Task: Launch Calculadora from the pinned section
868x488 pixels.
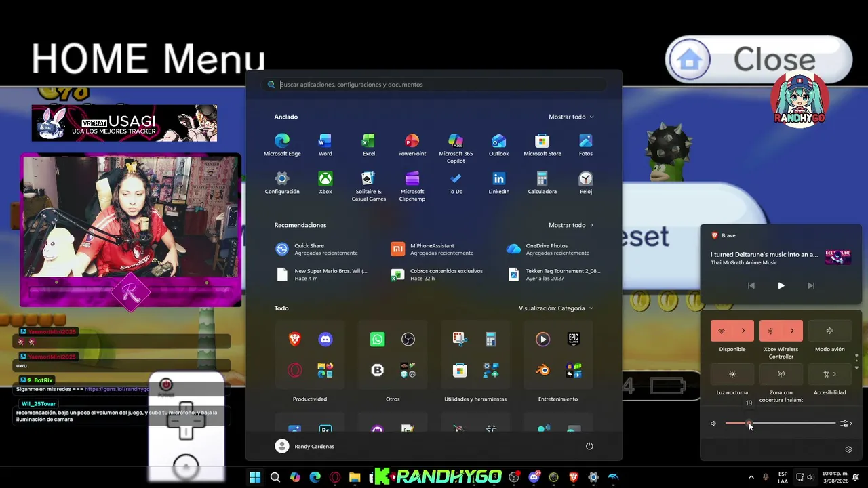Action: (542, 183)
